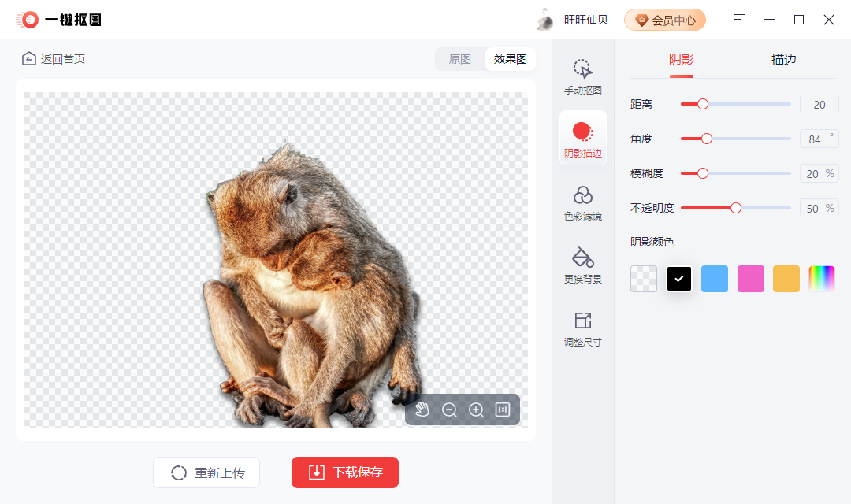The image size is (851, 504).
Task: Open the 色彩滤镜 color filter panel
Action: point(582,201)
